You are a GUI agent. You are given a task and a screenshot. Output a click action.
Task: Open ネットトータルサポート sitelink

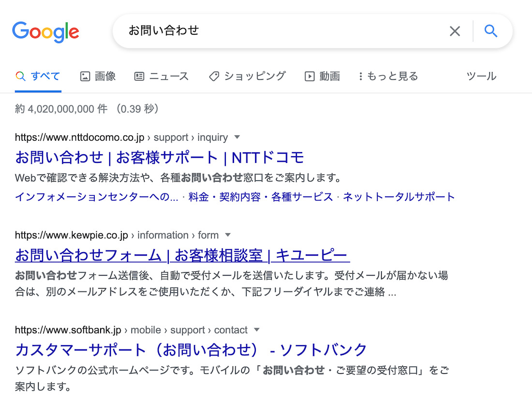click(x=399, y=197)
